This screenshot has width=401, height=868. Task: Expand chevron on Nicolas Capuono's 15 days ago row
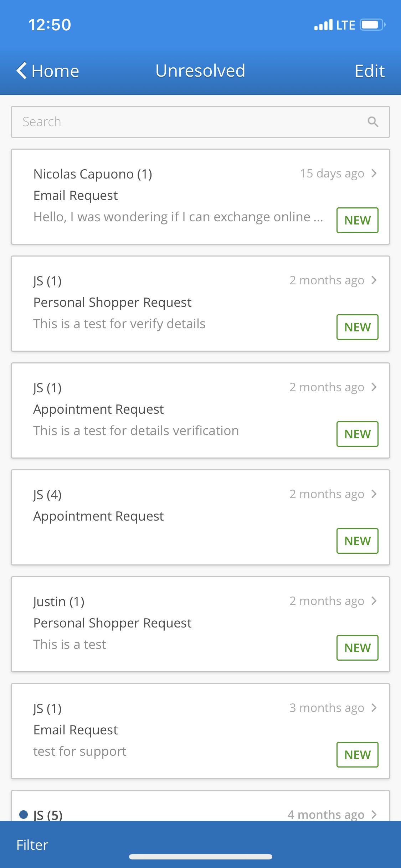point(374,174)
